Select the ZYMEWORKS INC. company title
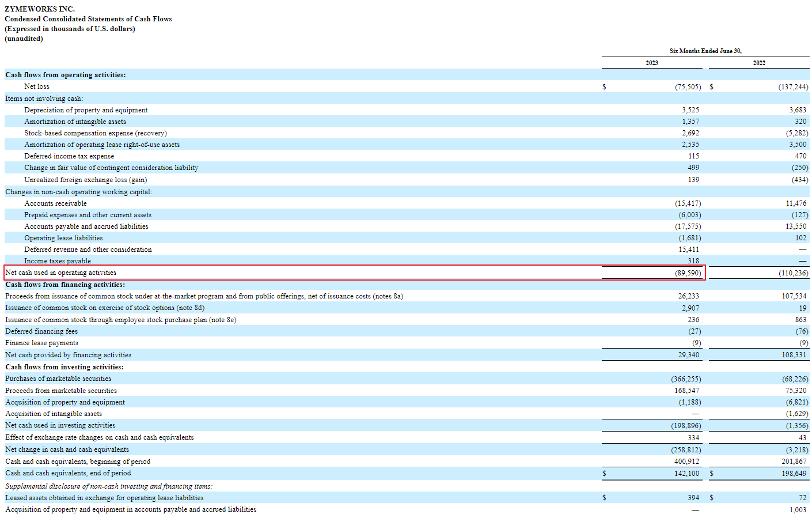This screenshot has width=812, height=518. (39, 9)
